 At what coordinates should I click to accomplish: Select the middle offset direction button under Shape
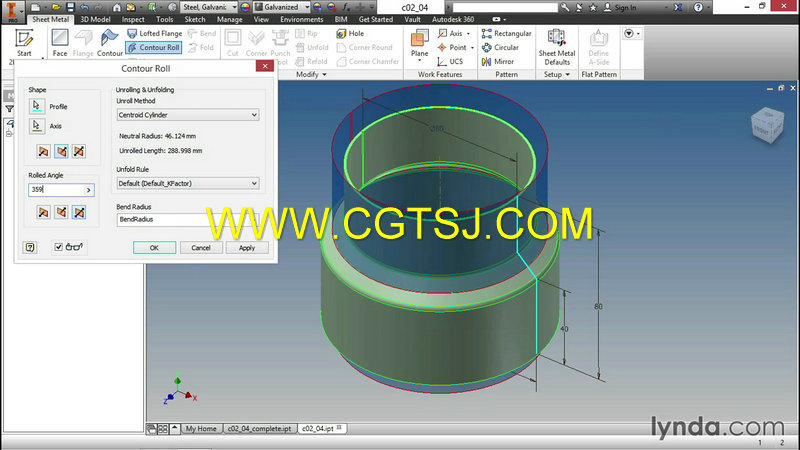pos(61,151)
